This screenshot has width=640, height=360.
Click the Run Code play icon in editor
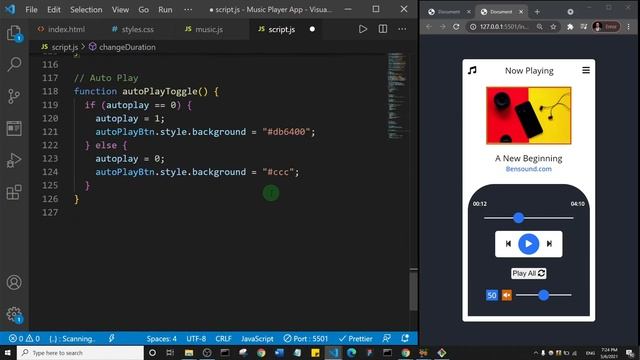click(x=362, y=29)
